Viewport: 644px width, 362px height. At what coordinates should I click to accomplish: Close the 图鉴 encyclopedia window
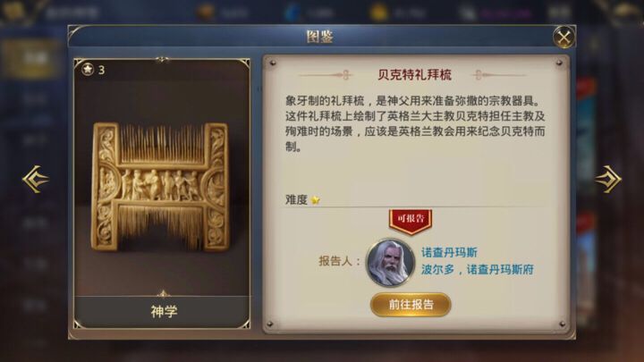(563, 38)
